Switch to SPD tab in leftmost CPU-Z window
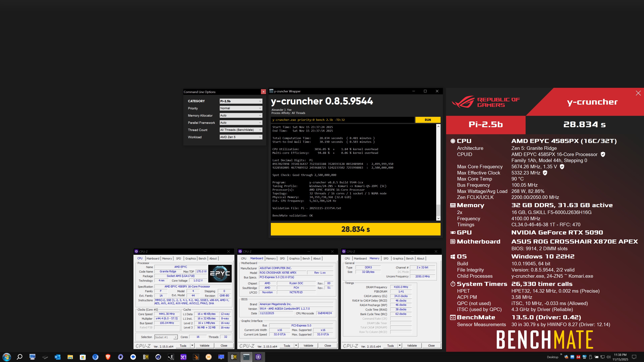This screenshot has height=362, width=644. click(x=178, y=259)
